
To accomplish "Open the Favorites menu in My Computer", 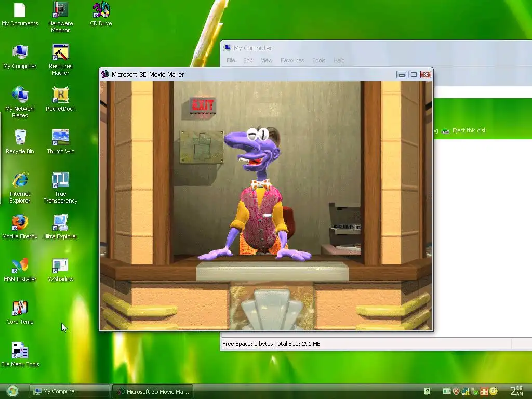I will 292,60.
